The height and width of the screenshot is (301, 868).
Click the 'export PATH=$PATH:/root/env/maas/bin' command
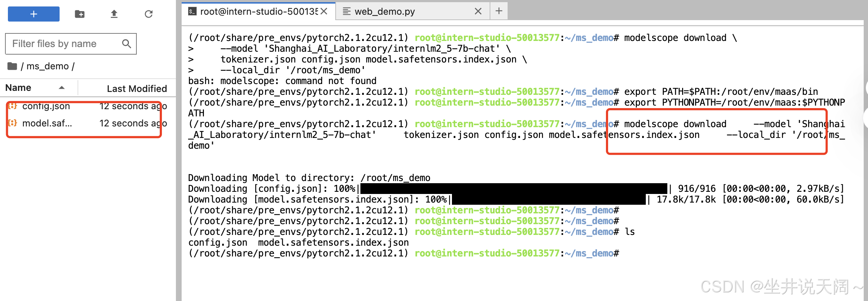721,92
